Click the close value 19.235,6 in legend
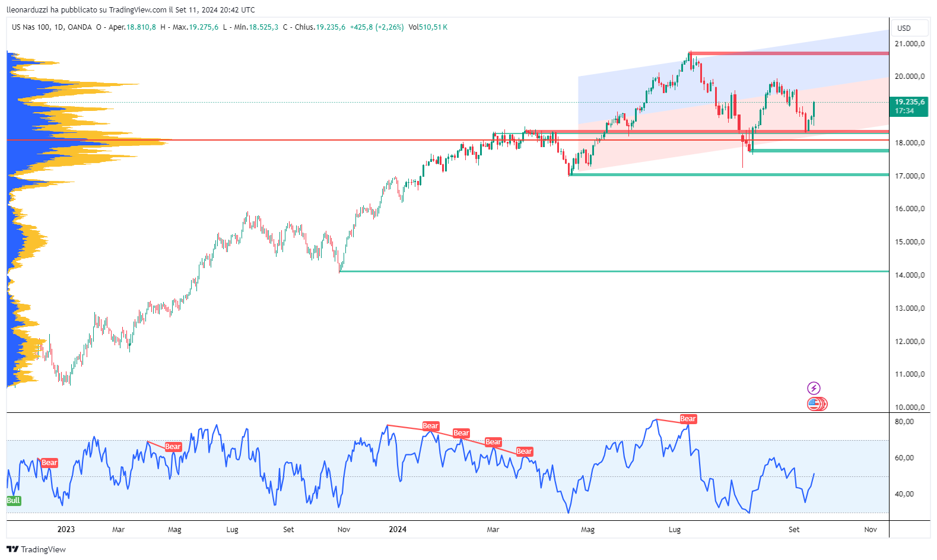The width and height of the screenshot is (937, 560). click(331, 27)
